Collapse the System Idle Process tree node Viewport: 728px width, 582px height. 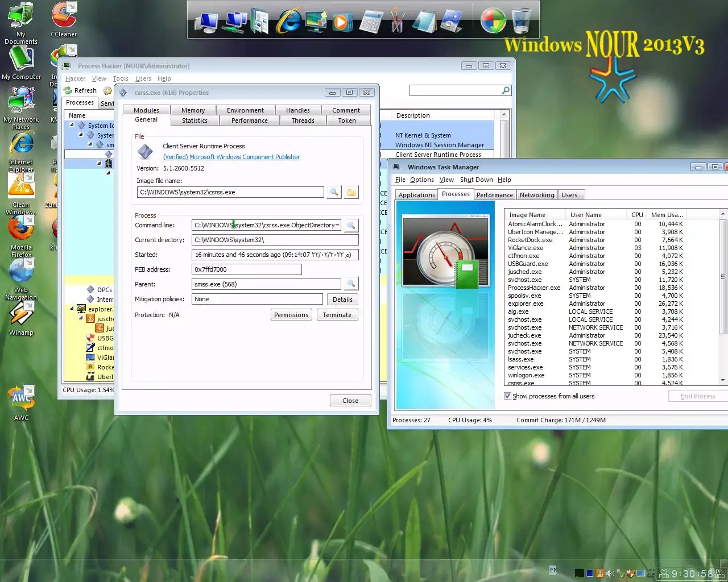(72, 125)
